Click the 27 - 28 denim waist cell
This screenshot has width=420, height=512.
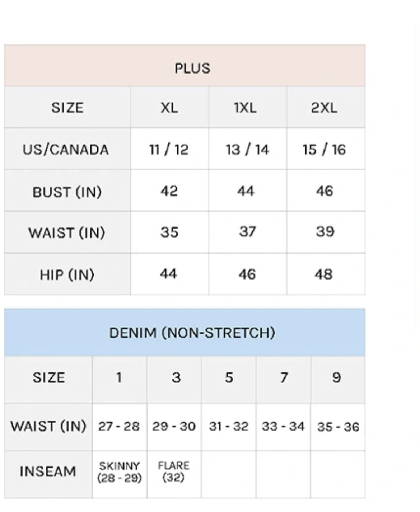coord(119,426)
